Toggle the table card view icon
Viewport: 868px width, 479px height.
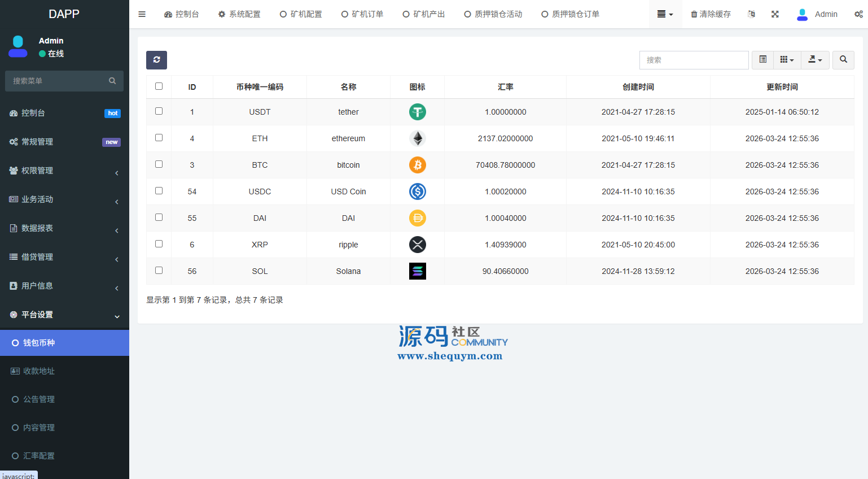pos(762,60)
